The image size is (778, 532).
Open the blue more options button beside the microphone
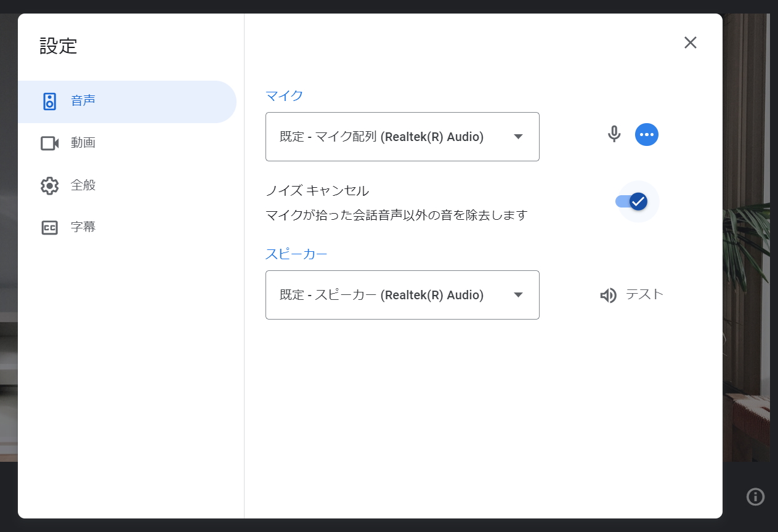(x=646, y=134)
